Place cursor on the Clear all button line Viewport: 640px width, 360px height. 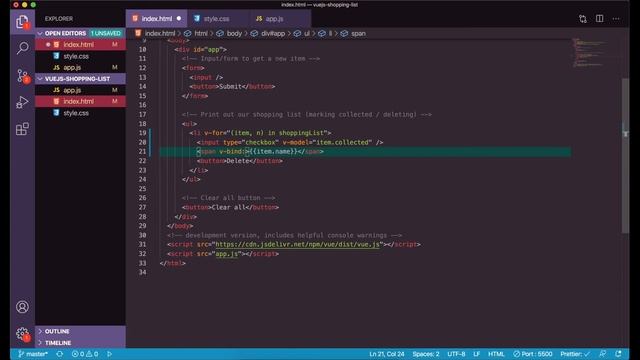[230, 207]
